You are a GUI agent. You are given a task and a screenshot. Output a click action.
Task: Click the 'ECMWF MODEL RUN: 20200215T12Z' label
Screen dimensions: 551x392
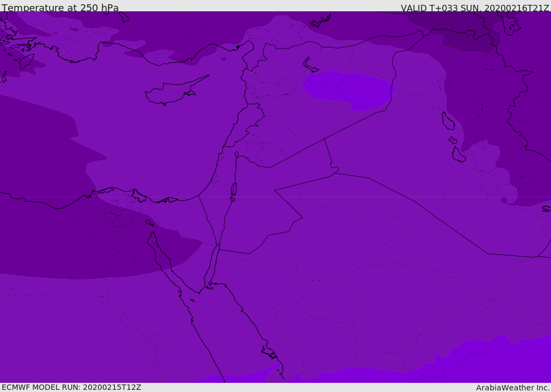(x=72, y=387)
